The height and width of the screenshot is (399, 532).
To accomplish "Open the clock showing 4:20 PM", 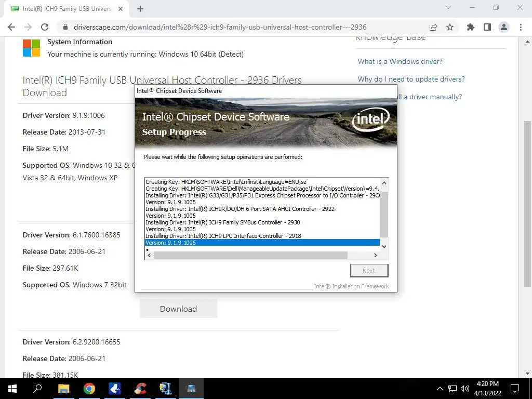I will [487, 389].
